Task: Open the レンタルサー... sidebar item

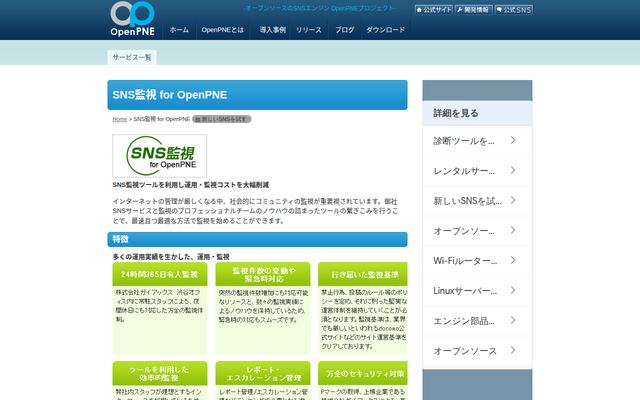Action: point(477,171)
